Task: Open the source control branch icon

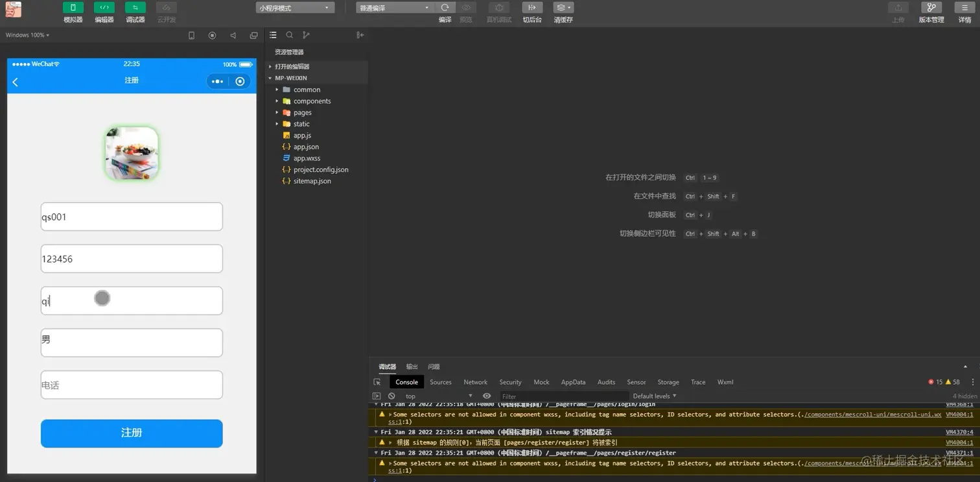Action: [306, 35]
